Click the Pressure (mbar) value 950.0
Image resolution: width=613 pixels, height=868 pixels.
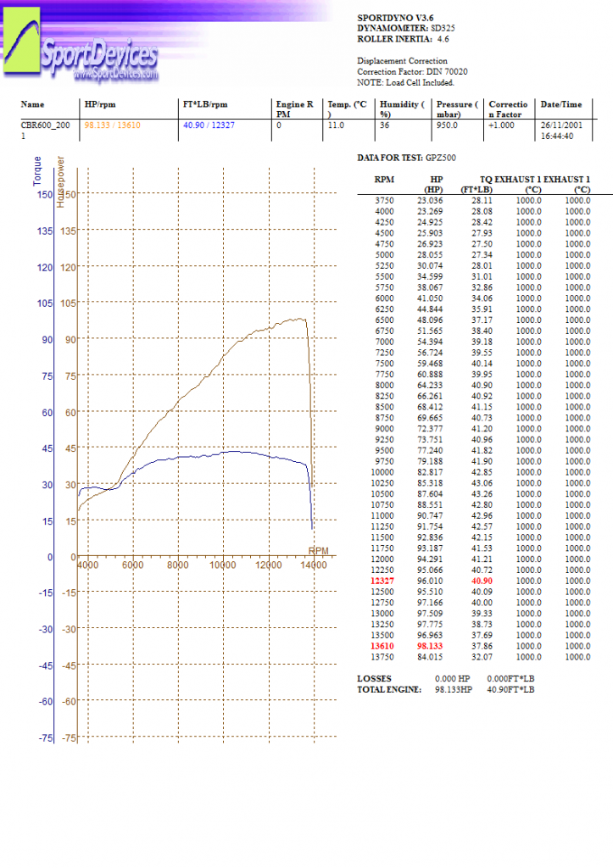tap(447, 125)
